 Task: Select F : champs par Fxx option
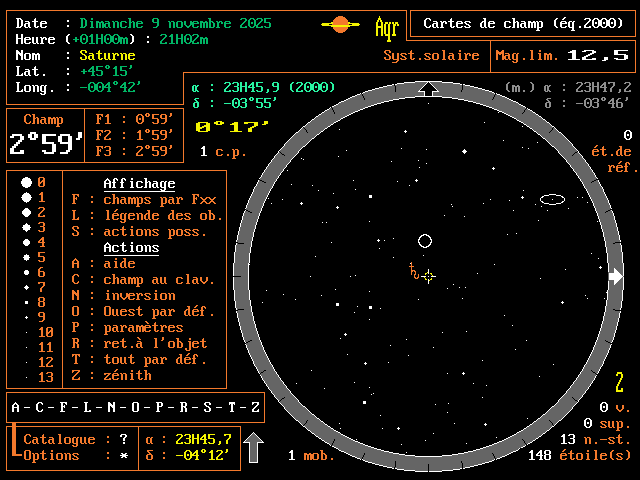coord(144,200)
